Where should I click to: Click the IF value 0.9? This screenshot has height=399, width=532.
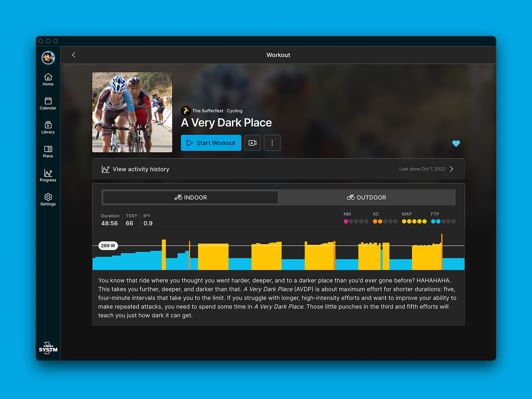point(148,223)
